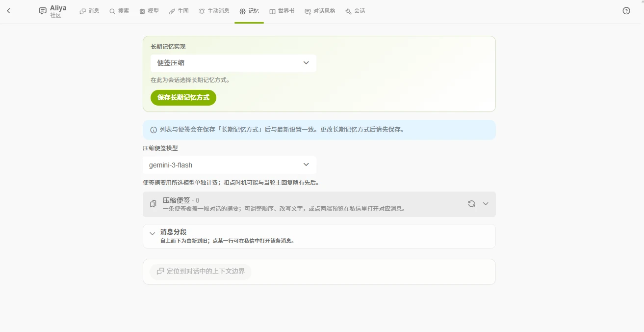The image size is (644, 332).
Task: Switch to the 模型 tab
Action: point(149,11)
